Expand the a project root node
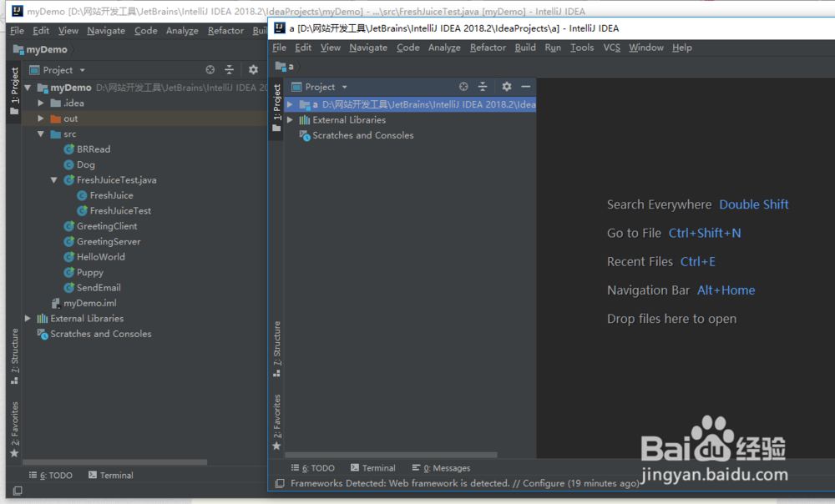 coord(290,105)
